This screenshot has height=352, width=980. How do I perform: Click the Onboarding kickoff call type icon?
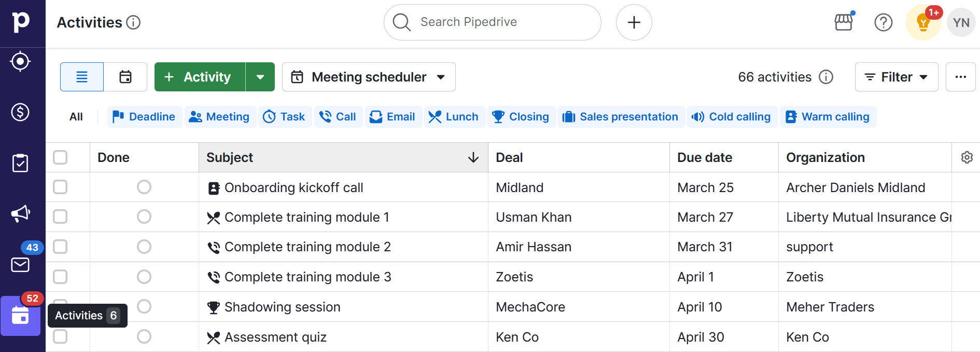pyautogui.click(x=214, y=188)
